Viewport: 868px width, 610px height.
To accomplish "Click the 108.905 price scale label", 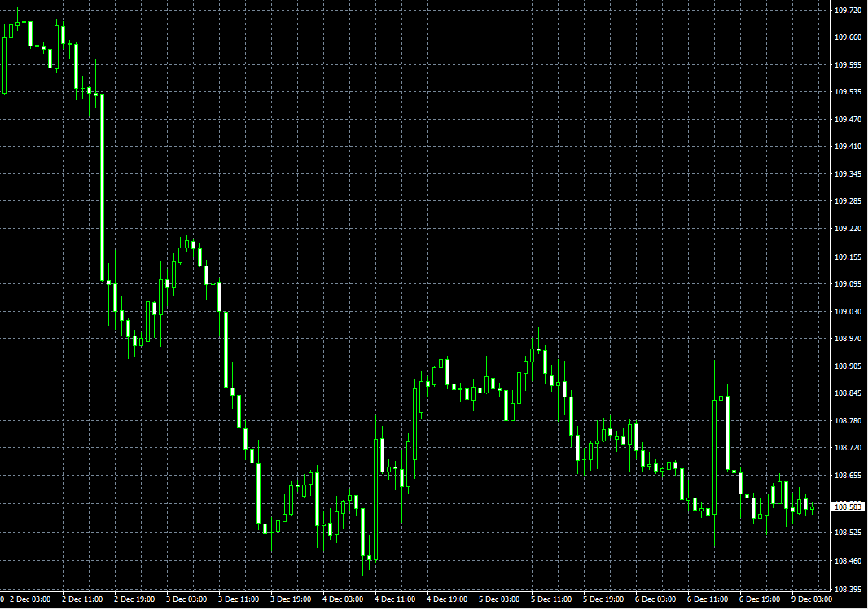I will (x=848, y=366).
